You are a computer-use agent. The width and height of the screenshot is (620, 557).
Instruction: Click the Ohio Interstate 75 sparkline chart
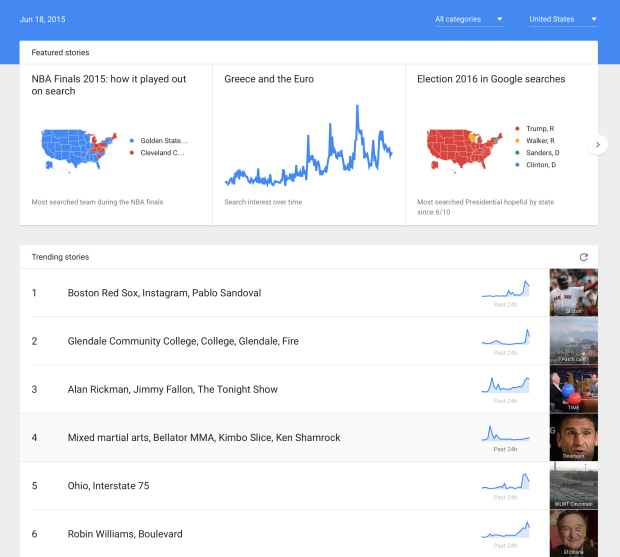pyautogui.click(x=505, y=481)
